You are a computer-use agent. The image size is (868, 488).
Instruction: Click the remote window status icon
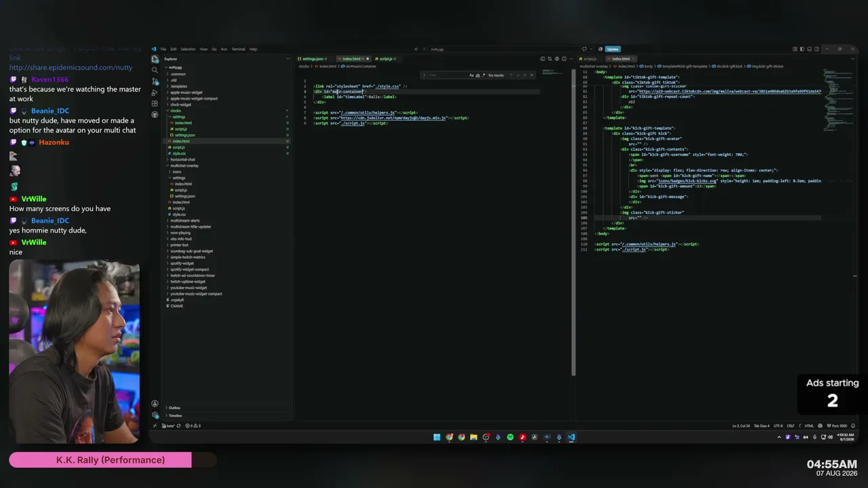(x=155, y=426)
